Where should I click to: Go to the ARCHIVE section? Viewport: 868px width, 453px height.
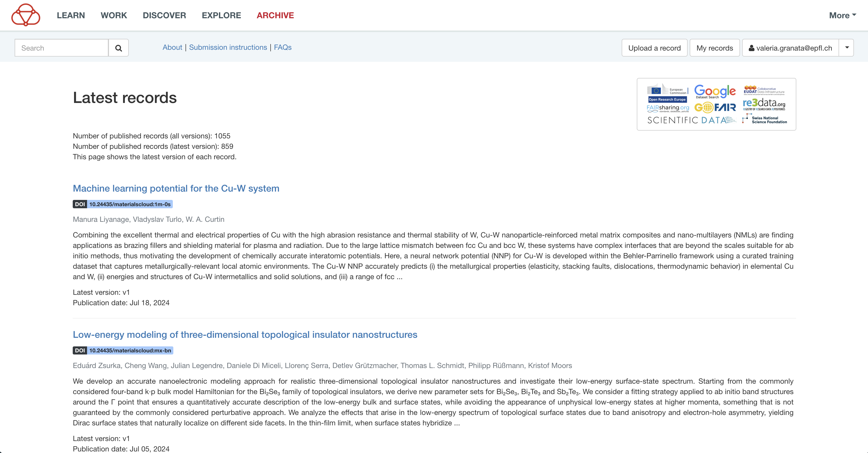coord(275,15)
